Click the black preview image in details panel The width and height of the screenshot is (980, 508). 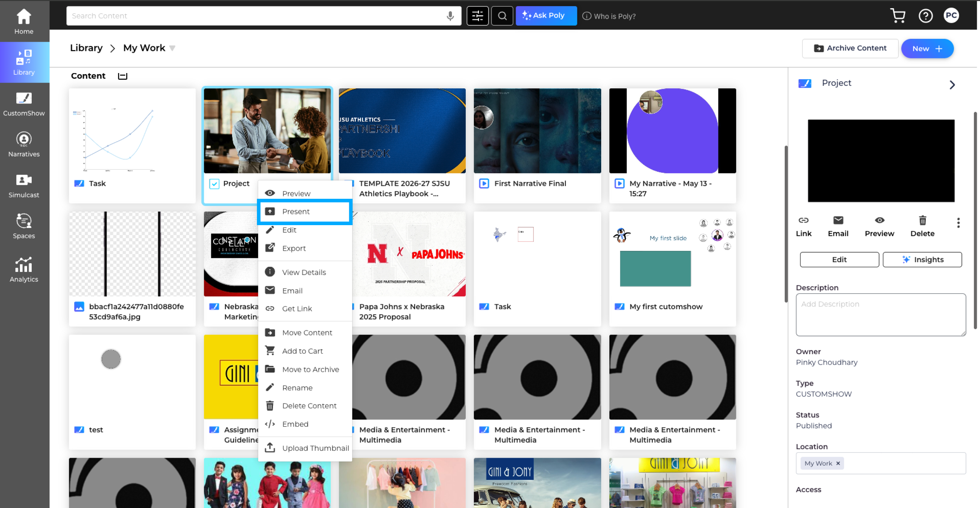(x=880, y=161)
